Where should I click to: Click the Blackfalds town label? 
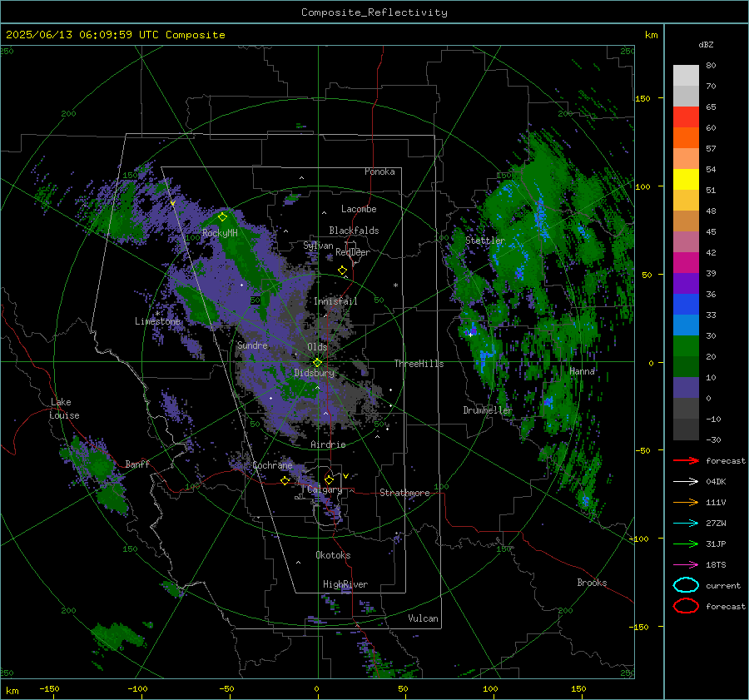[x=354, y=231]
